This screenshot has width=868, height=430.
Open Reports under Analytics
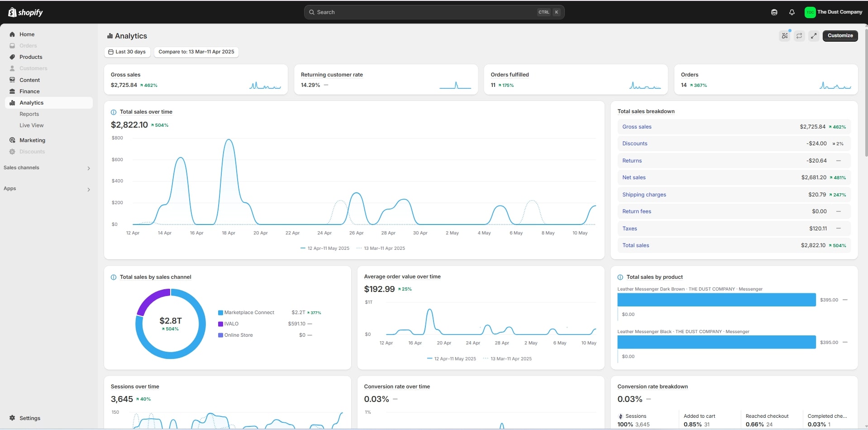(x=29, y=114)
